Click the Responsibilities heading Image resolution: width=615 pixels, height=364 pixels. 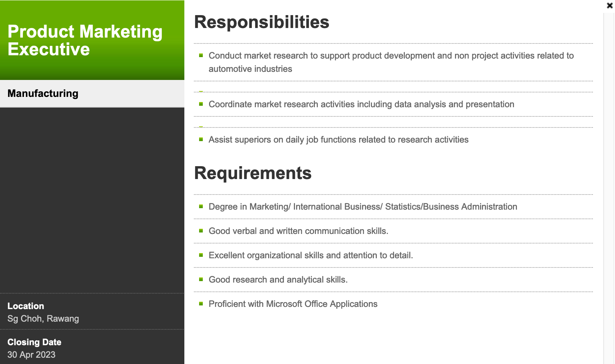pyautogui.click(x=261, y=22)
